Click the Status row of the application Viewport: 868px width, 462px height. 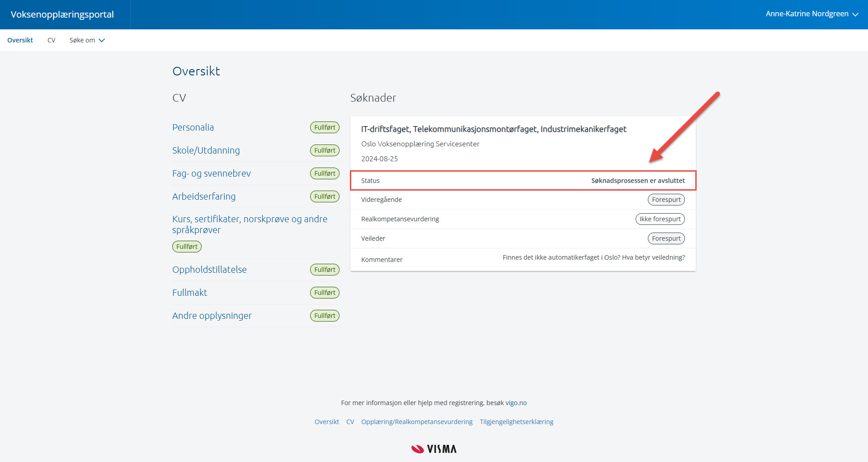pyautogui.click(x=523, y=181)
